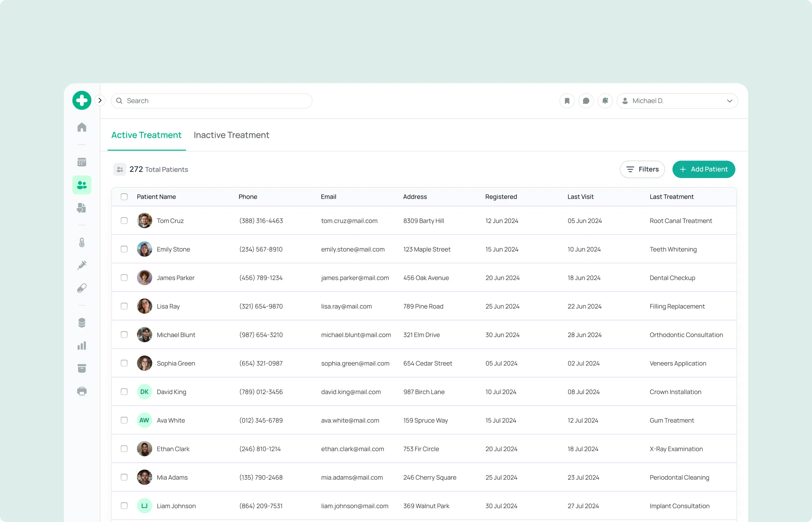The image size is (812, 522).
Task: Open the documents and heart sidebar icon
Action: pos(82,208)
